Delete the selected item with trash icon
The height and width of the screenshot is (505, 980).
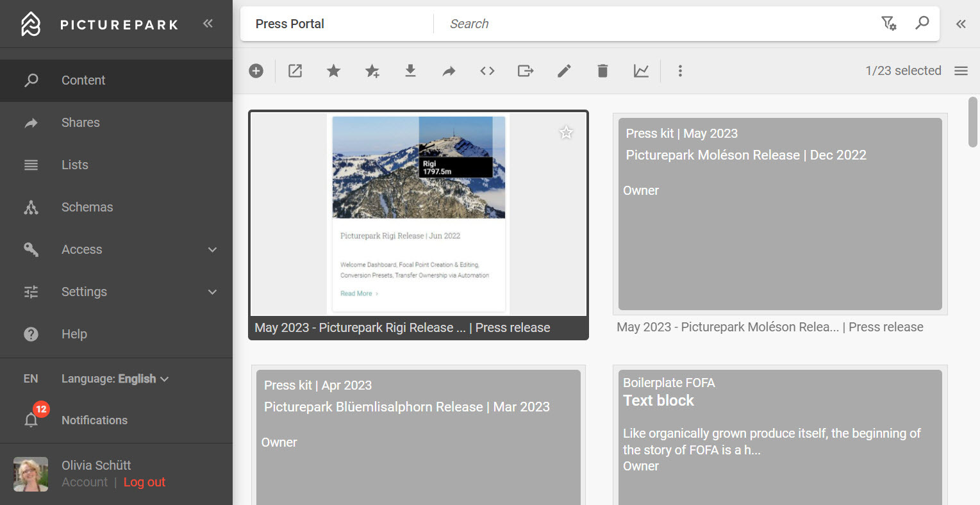pos(602,70)
